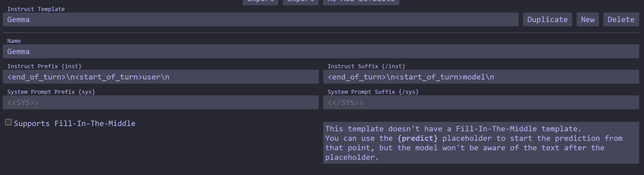644x175 pixels.
Task: Click the "Instruct Template" label text
Action: [36, 9]
